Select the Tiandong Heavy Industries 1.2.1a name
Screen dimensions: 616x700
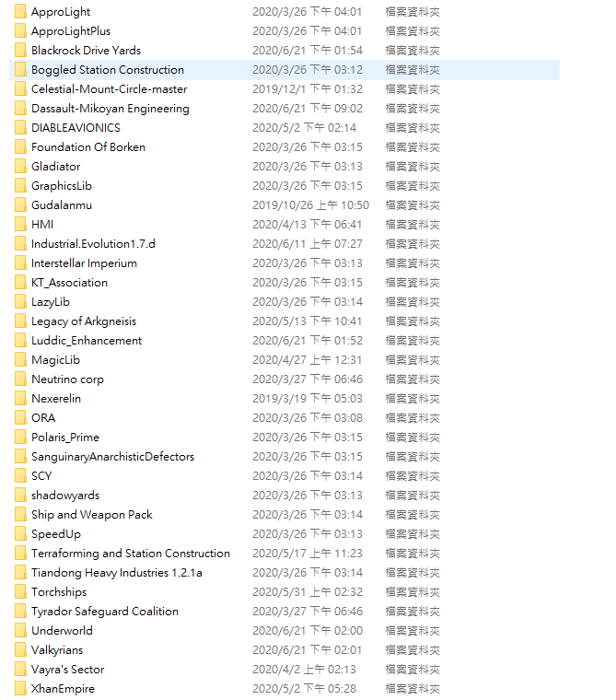tap(116, 573)
